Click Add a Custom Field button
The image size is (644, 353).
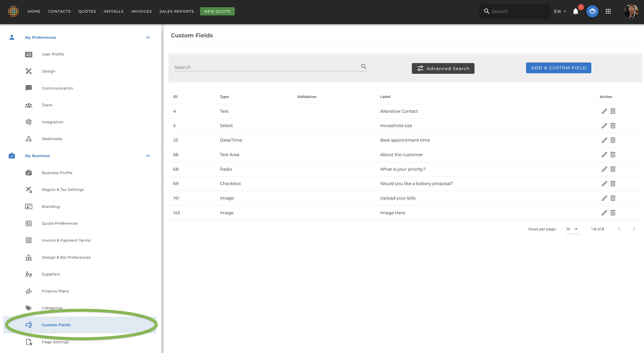[558, 68]
